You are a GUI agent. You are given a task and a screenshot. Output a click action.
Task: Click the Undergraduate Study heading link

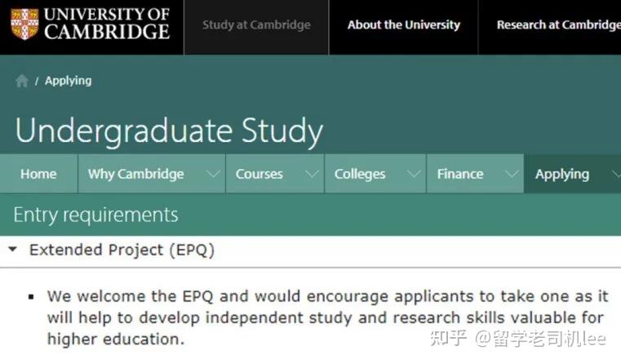[x=169, y=131]
